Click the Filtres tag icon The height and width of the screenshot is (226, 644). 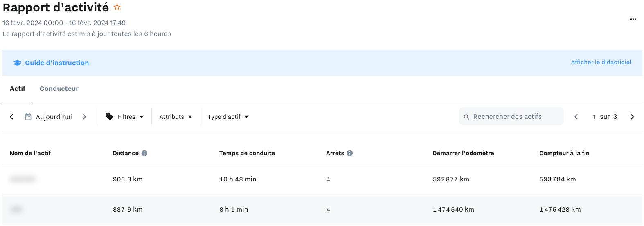coord(109,117)
